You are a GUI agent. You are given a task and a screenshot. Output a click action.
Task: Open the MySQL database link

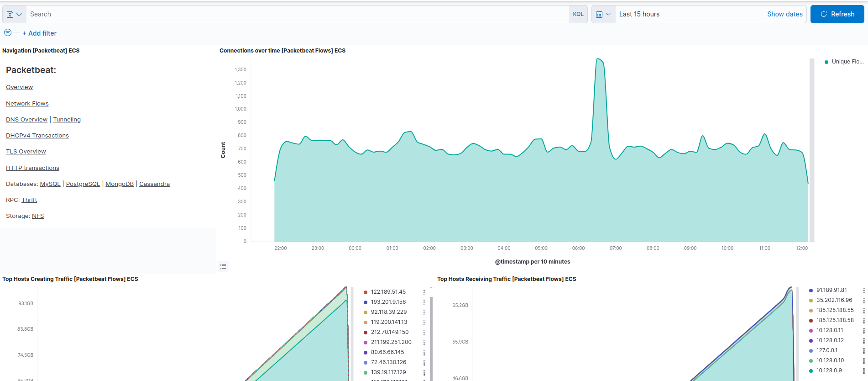(x=50, y=184)
